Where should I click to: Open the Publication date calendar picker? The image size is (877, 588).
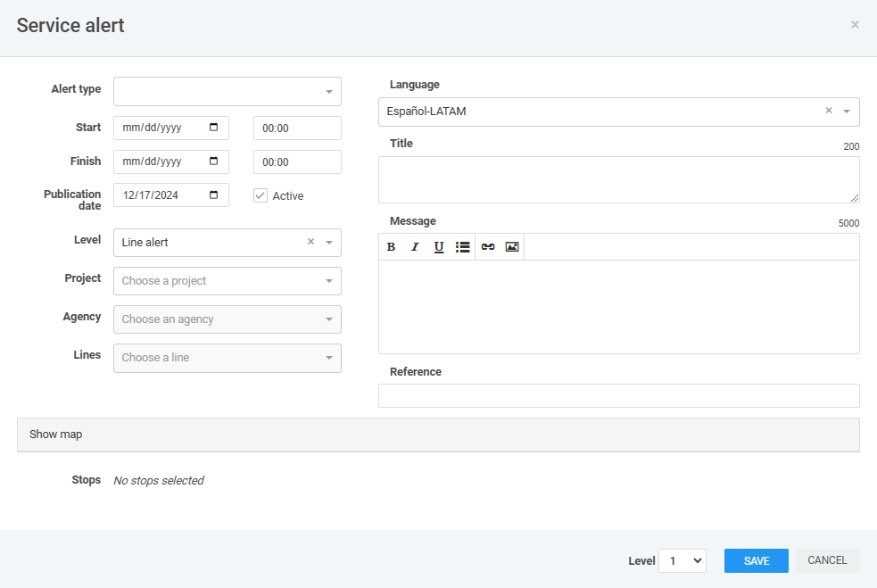pyautogui.click(x=213, y=195)
